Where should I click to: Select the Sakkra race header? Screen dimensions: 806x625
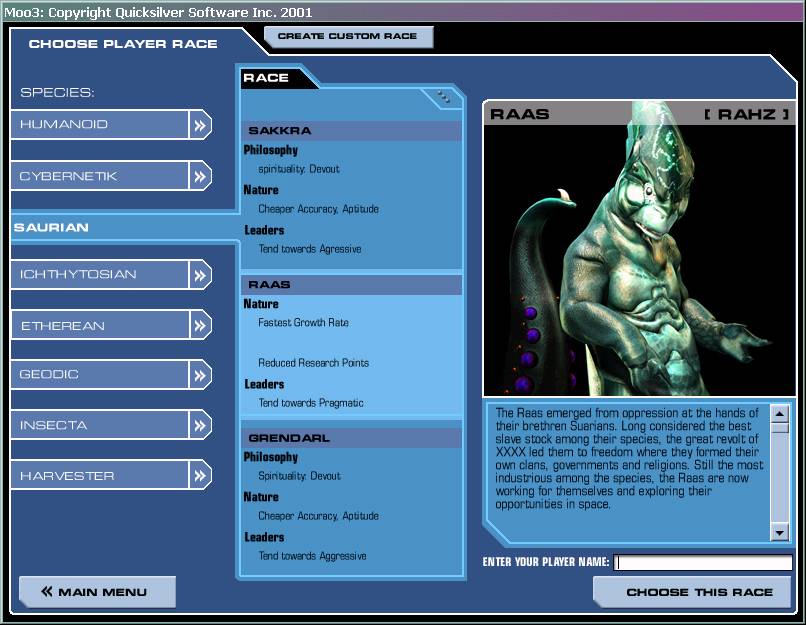point(352,131)
